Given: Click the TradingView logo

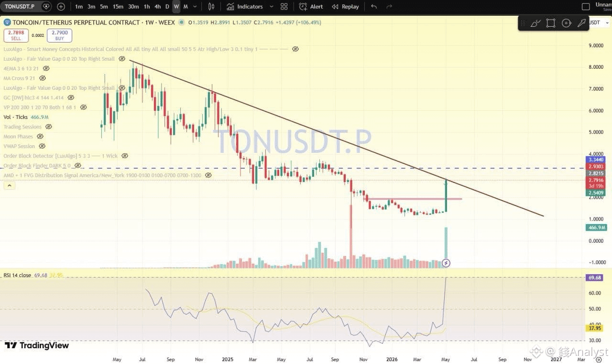Looking at the screenshot, I should point(37,345).
